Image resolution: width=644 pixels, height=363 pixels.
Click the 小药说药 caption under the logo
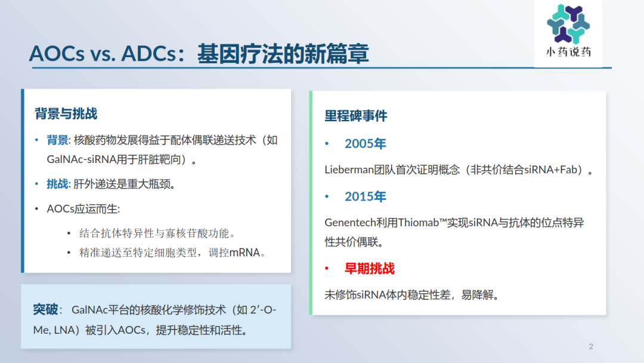click(568, 52)
